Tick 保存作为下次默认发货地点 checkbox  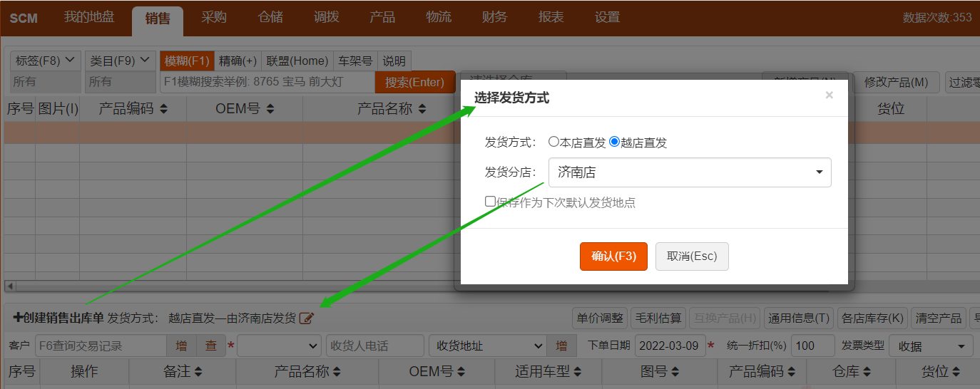[x=490, y=202]
